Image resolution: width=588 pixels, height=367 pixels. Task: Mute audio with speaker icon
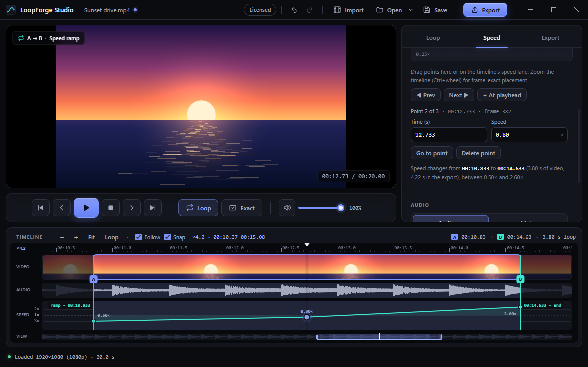pyautogui.click(x=287, y=208)
